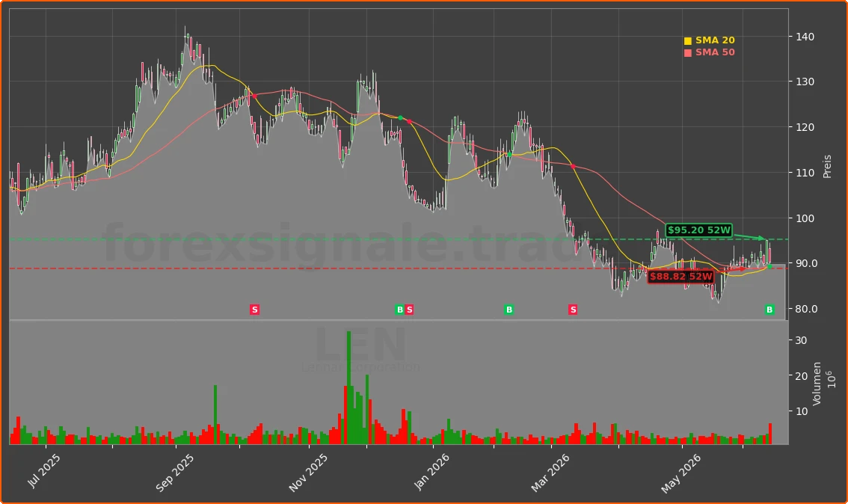The image size is (848, 504).
Task: Click the 20 volume axis tick
Action: [x=801, y=376]
